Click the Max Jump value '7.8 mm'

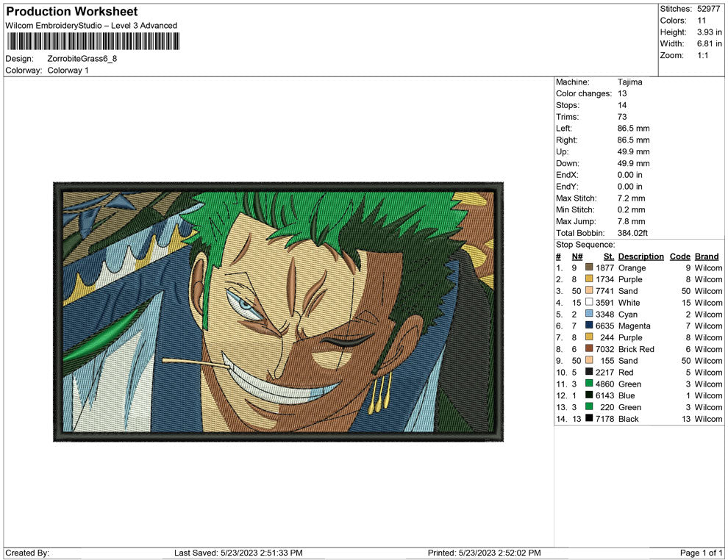pos(632,221)
